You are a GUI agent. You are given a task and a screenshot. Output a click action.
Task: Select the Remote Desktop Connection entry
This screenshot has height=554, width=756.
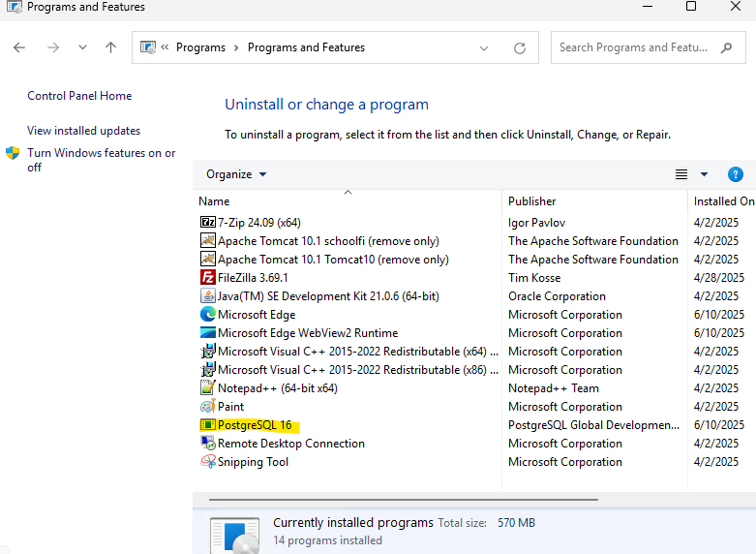(291, 444)
